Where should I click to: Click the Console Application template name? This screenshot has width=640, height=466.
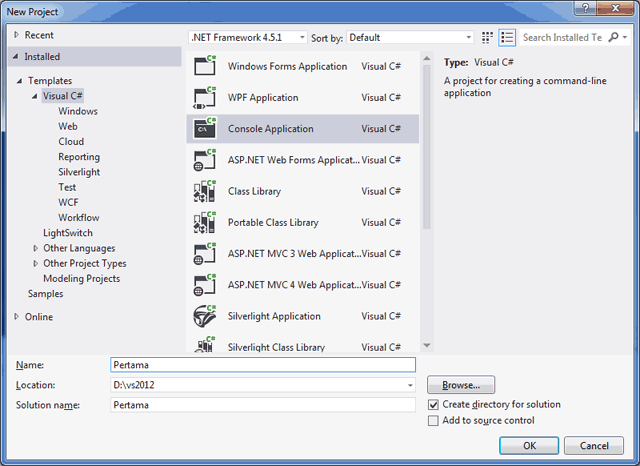(271, 129)
